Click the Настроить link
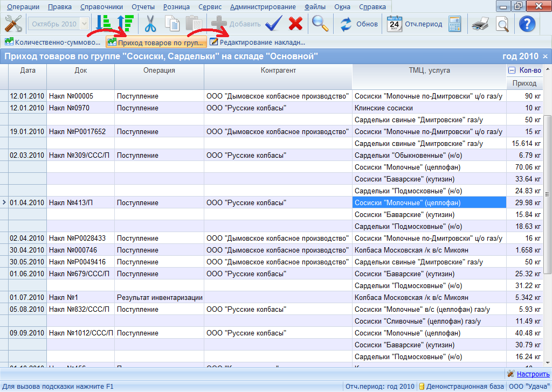552x392 pixels. [532, 374]
